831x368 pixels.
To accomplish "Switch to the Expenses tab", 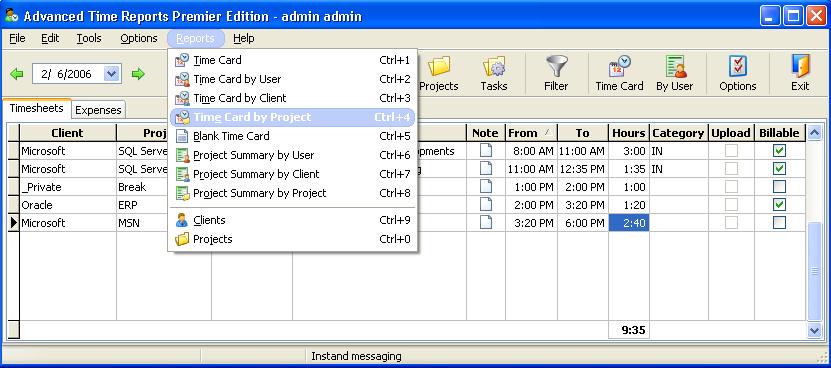I will click(x=98, y=110).
